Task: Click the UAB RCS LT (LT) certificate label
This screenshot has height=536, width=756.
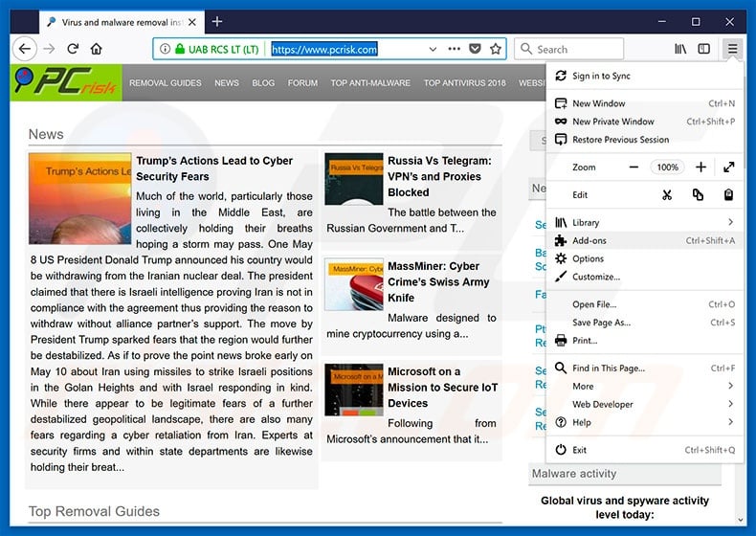Action: [x=224, y=49]
